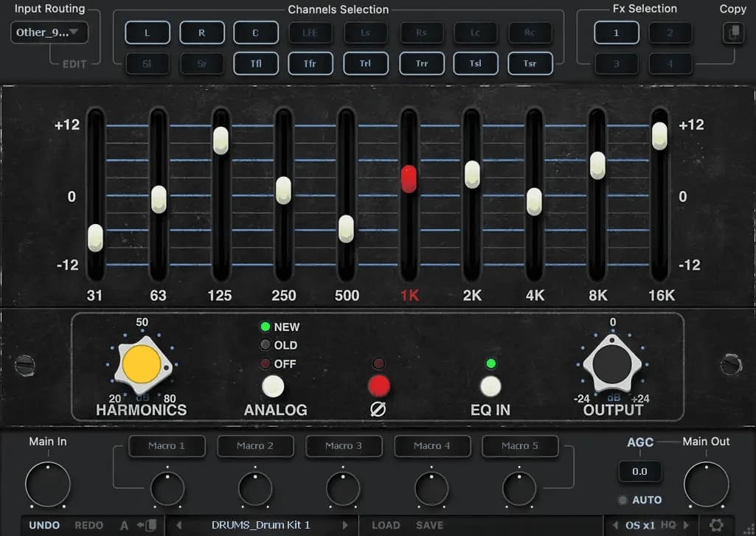This screenshot has height=536, width=756.
Task: Open settings with the gear icon
Action: tap(715, 525)
